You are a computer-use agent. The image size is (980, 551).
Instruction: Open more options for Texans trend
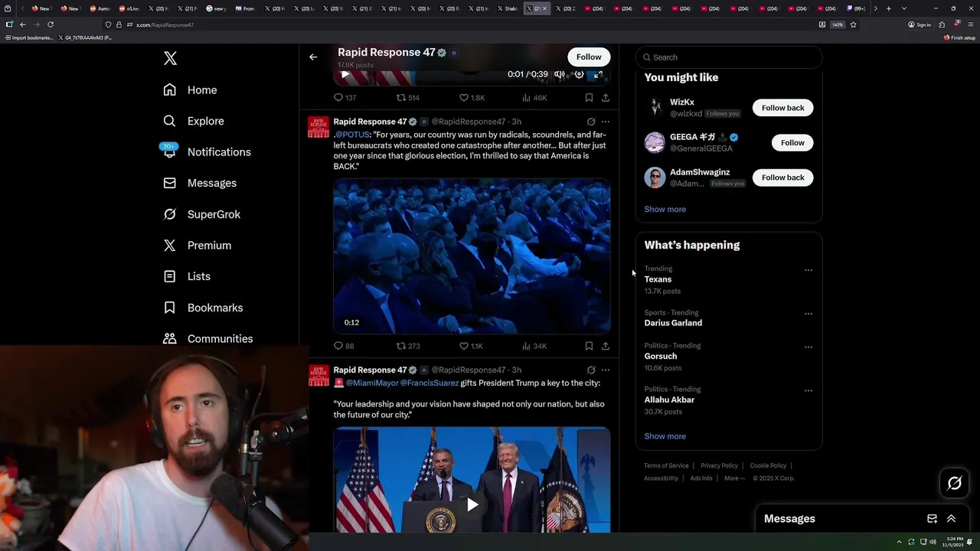tap(808, 270)
